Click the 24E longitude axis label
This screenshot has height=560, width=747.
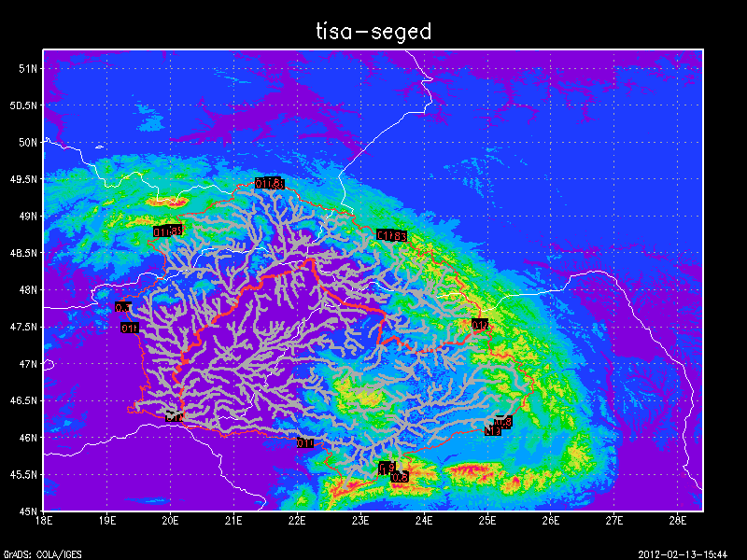tap(424, 521)
